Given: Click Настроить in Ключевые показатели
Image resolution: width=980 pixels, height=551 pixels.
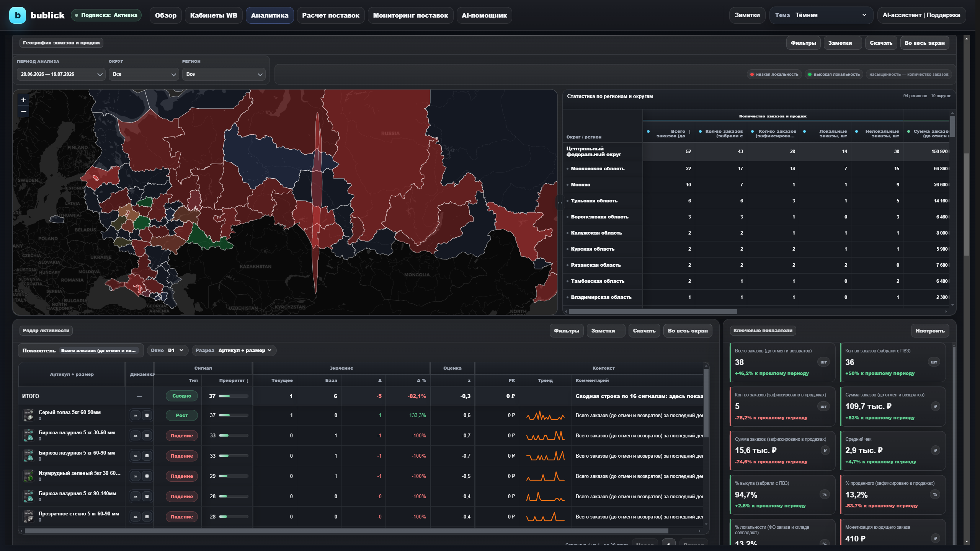Looking at the screenshot, I should [x=930, y=331].
